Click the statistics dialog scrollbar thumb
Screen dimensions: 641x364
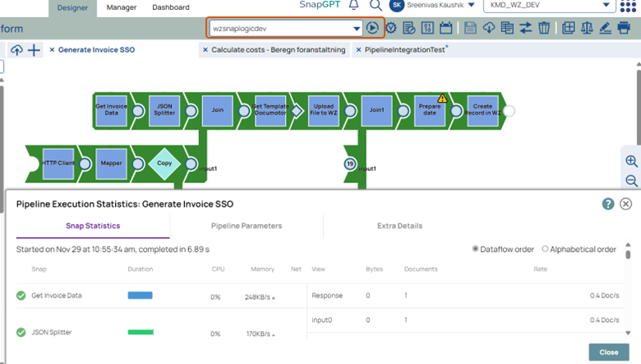pos(628,255)
